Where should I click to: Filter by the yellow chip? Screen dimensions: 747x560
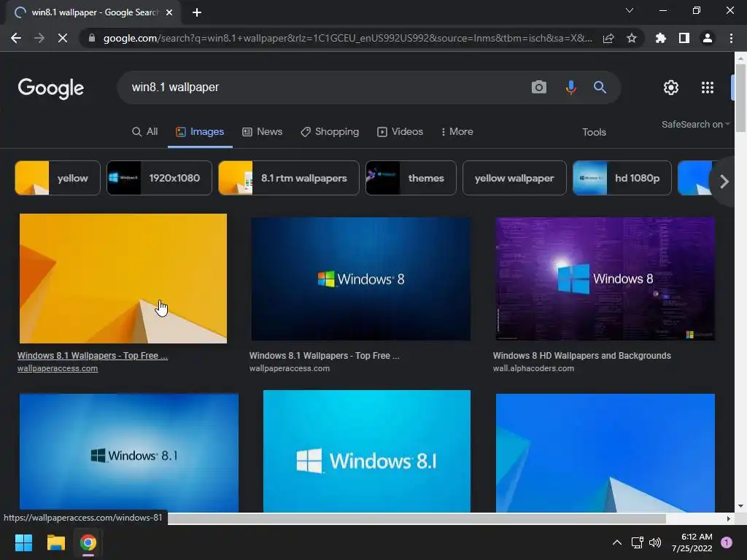coord(58,178)
